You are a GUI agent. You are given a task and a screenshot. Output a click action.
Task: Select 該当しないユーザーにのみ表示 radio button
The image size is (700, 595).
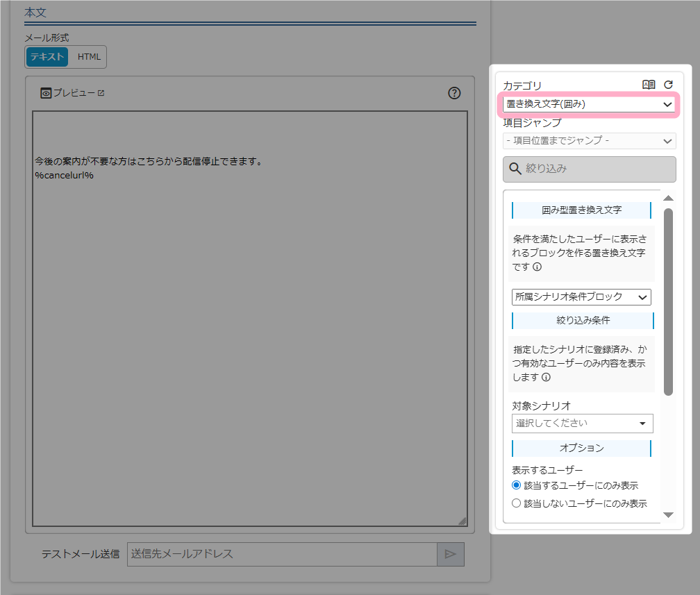[x=516, y=503]
